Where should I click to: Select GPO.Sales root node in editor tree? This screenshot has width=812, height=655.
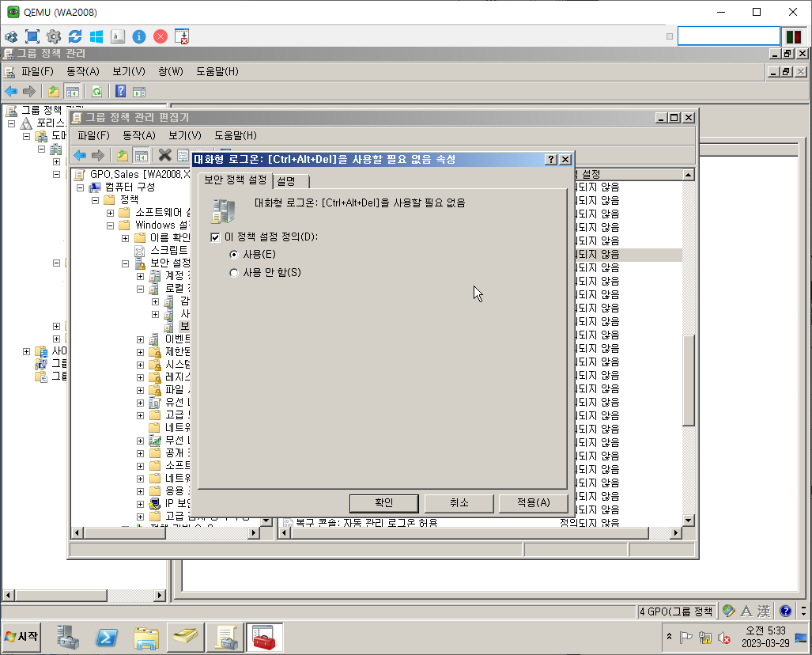click(x=139, y=175)
